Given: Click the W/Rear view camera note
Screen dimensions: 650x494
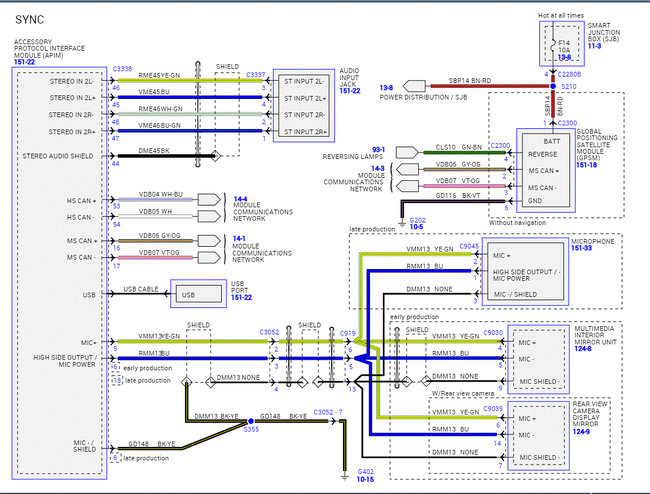Looking at the screenshot, I should [463, 393].
